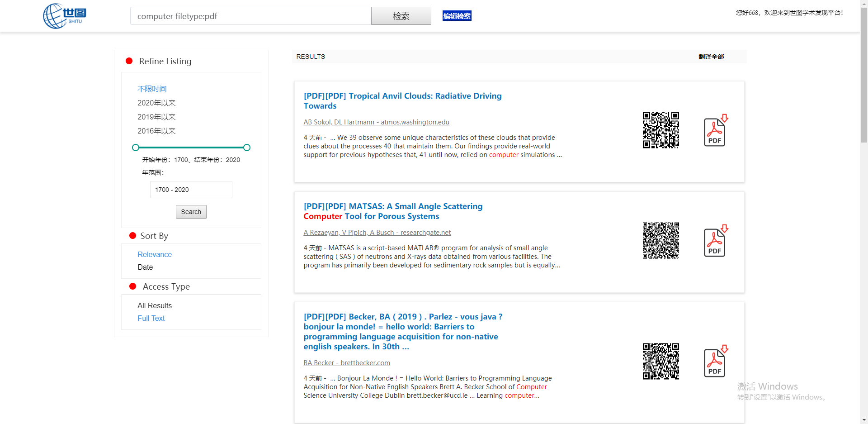Choose 不限时间 time option

click(152, 89)
